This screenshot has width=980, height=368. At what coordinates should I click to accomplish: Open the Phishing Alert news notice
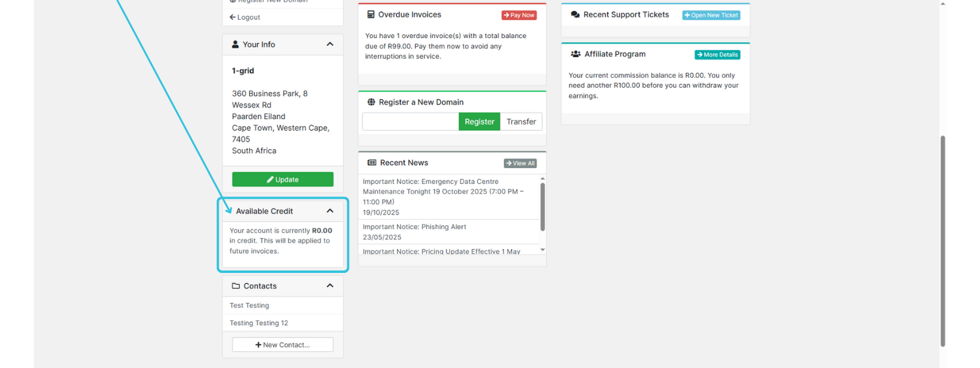[414, 227]
